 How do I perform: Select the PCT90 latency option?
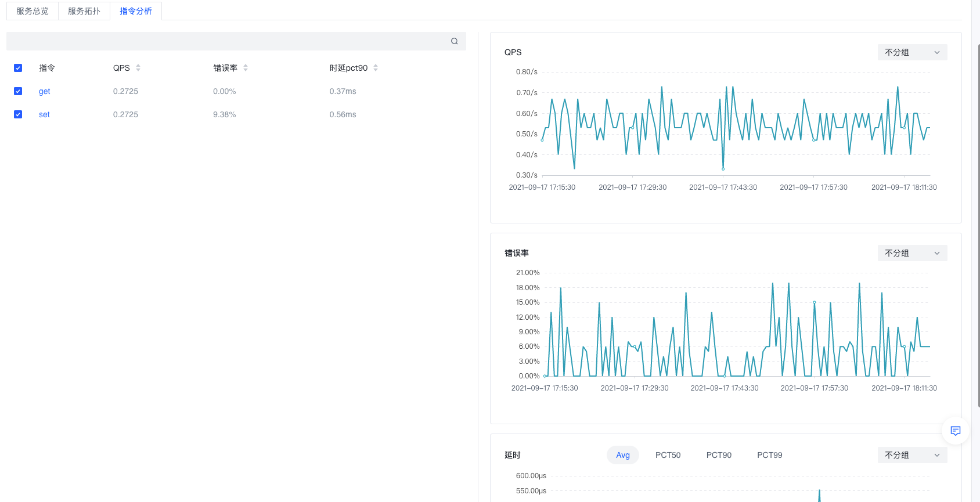pyautogui.click(x=719, y=455)
